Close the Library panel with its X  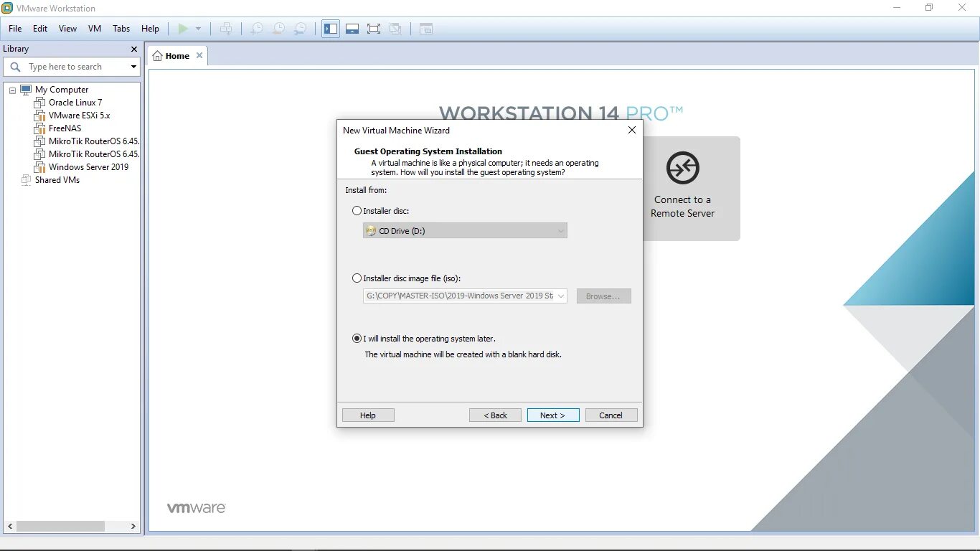133,49
